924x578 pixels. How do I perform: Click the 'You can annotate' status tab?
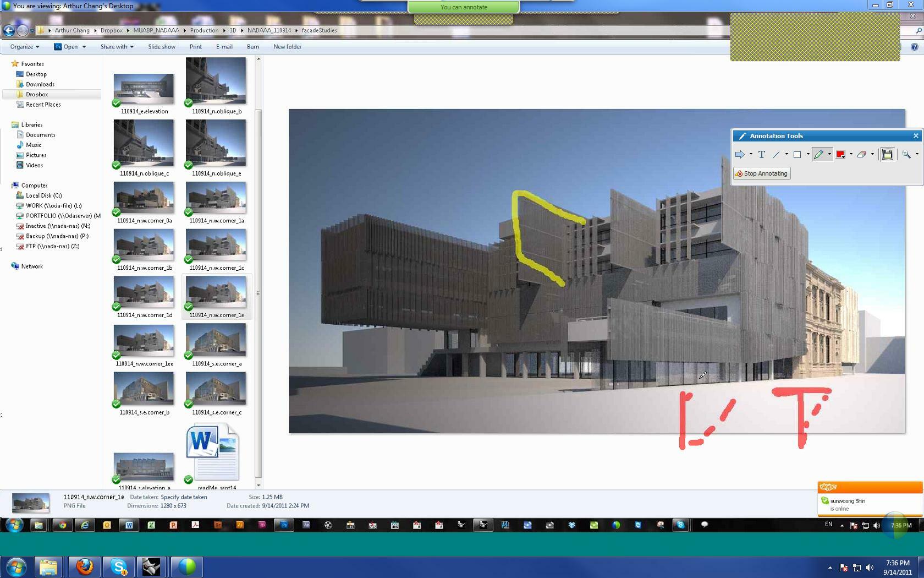point(464,7)
